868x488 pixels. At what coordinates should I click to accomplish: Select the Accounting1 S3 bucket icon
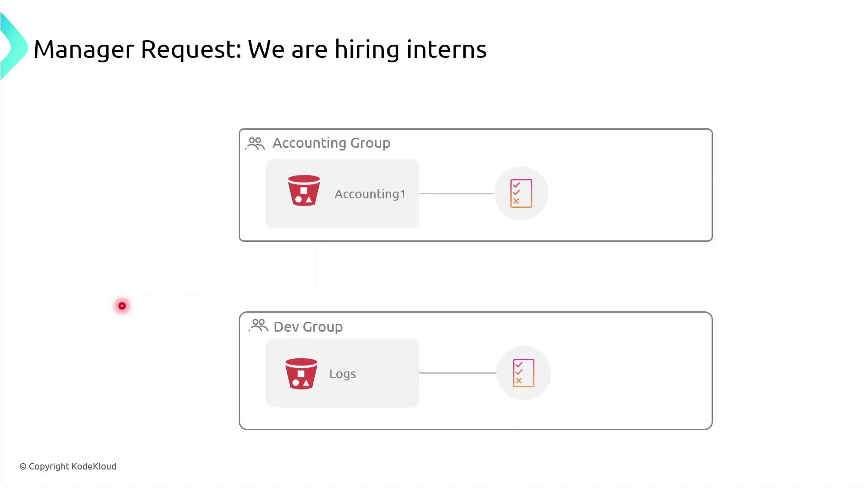tap(304, 191)
